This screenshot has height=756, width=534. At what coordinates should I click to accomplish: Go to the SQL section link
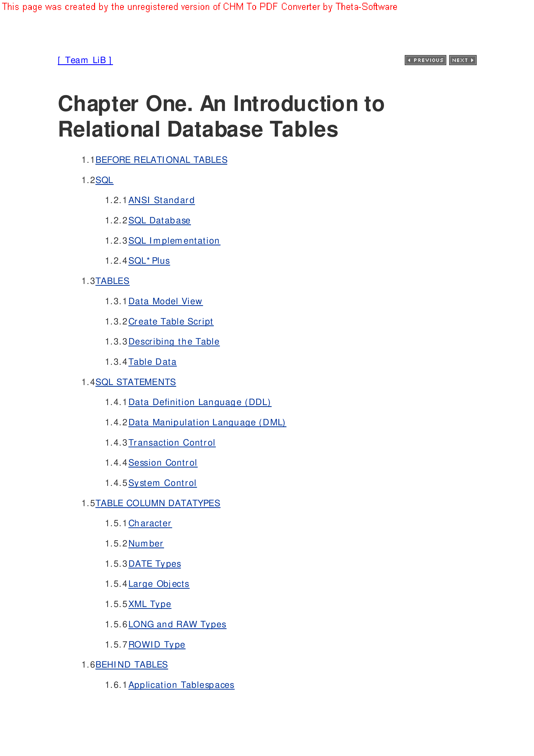tap(104, 180)
